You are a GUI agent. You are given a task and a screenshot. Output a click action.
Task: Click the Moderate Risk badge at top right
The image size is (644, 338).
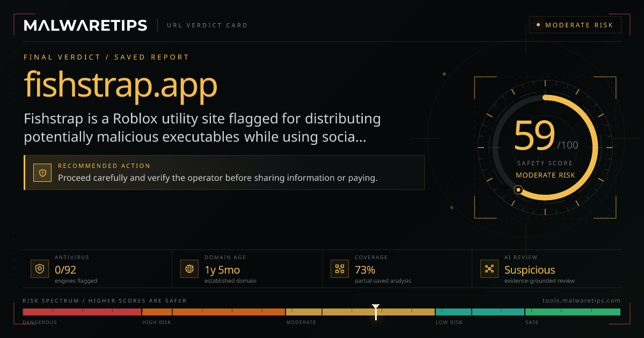tap(575, 25)
